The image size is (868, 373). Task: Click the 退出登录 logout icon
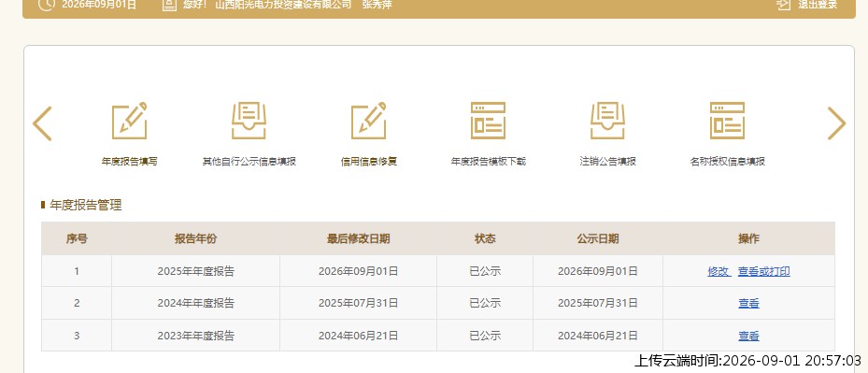[x=783, y=5]
